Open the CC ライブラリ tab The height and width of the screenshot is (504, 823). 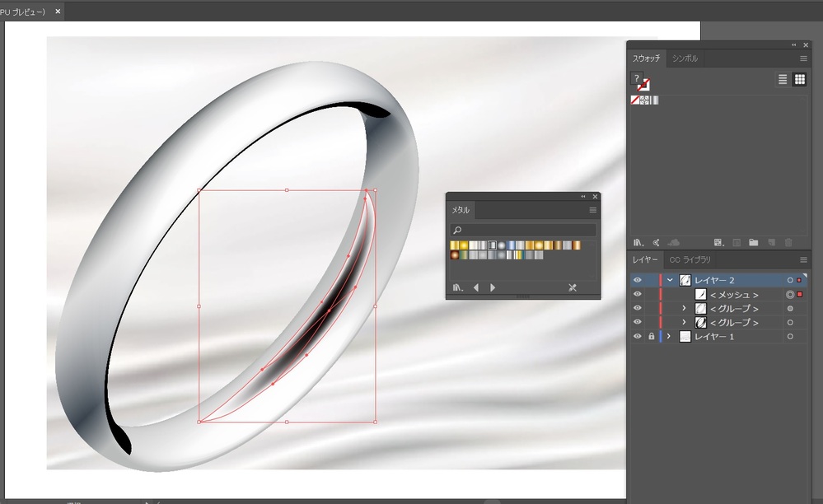690,260
